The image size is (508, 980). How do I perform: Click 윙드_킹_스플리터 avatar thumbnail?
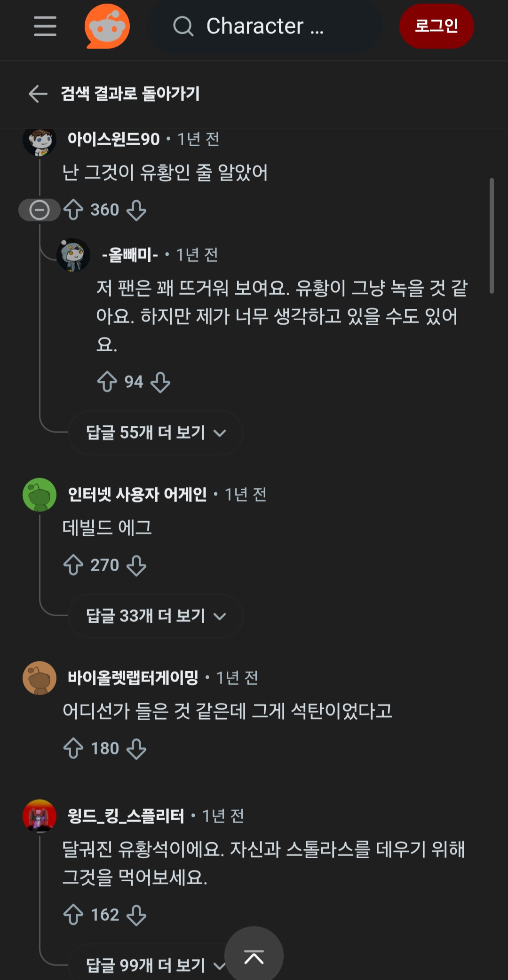coord(40,816)
